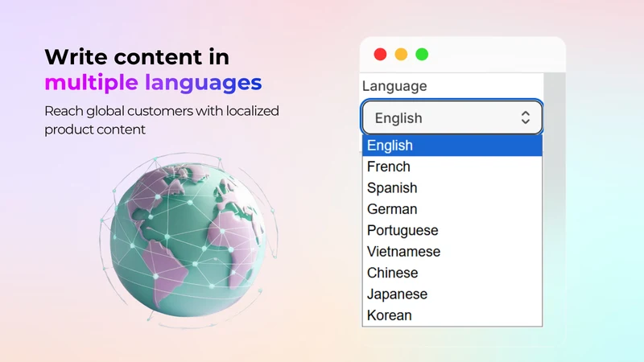Click the up-down chevron in Language dropdown

tap(526, 117)
